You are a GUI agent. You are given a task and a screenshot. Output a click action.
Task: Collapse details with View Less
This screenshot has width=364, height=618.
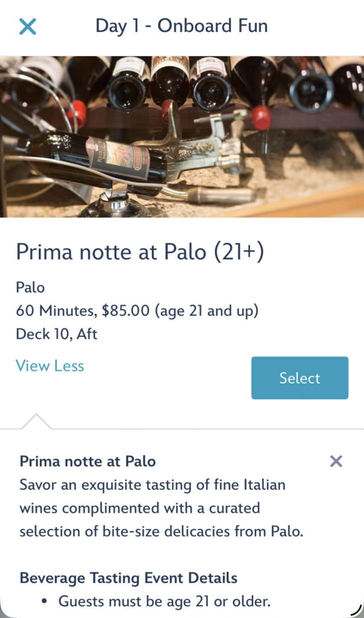50,366
